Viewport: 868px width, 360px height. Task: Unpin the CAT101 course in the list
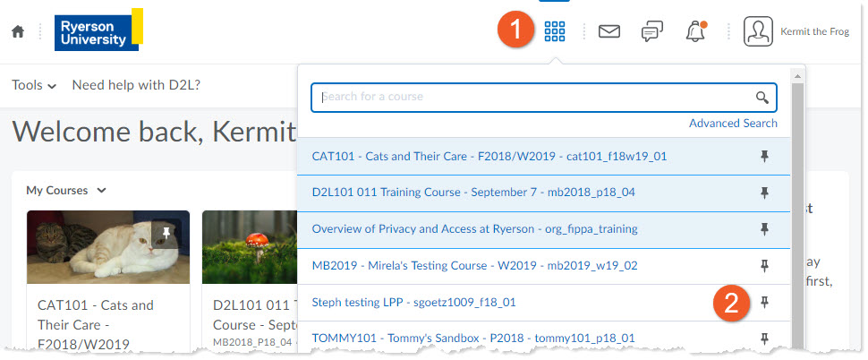click(x=764, y=156)
